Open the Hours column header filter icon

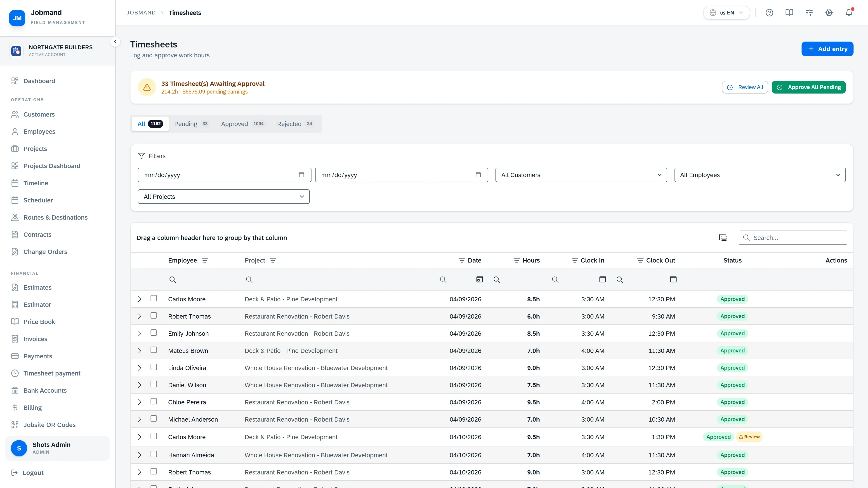516,260
